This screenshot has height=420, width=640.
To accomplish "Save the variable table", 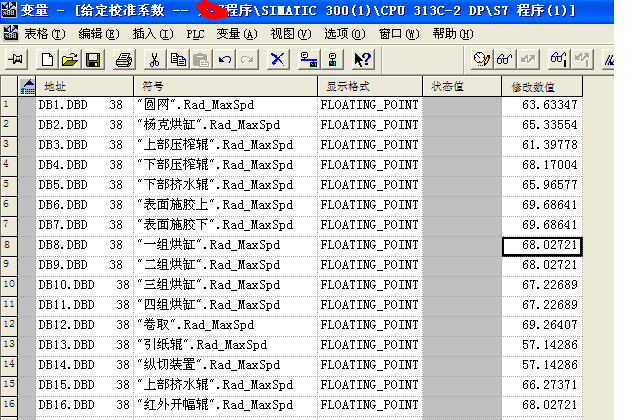I will click(93, 60).
